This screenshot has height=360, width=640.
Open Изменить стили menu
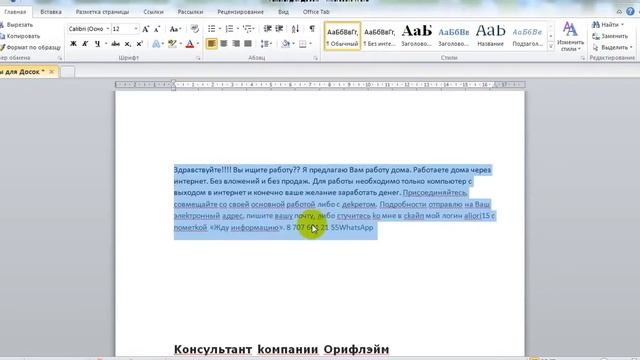pos(570,36)
